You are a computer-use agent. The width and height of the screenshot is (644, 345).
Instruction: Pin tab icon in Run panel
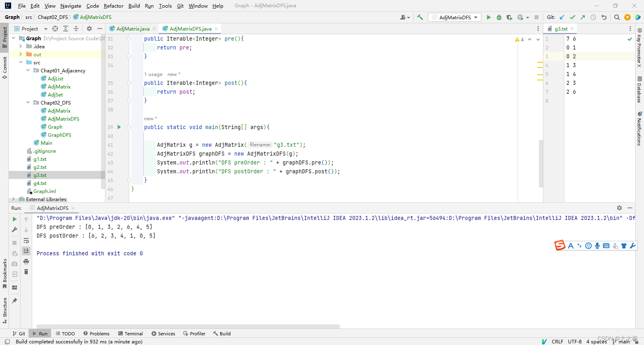coord(14,300)
